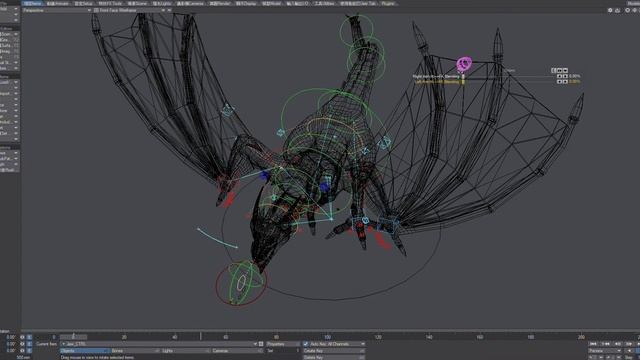Screen dimensions: 640x360
Task: Click the Properties button
Action: 282,344
